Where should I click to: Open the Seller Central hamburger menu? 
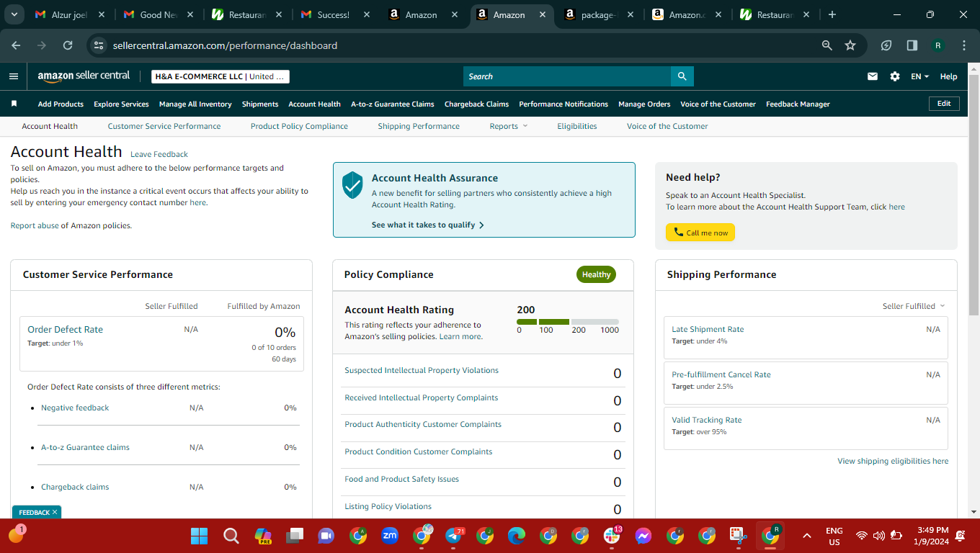14,76
